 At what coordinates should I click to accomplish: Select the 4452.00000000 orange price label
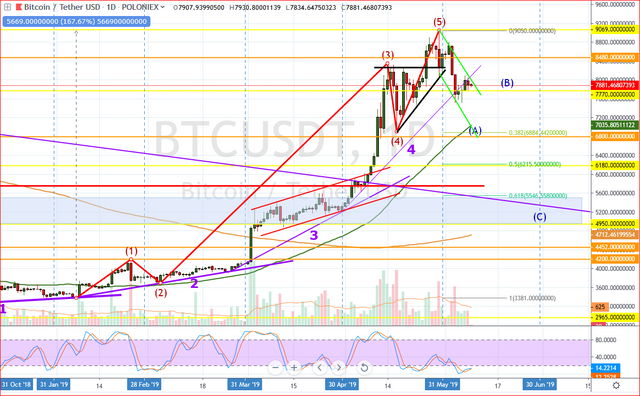pyautogui.click(x=615, y=247)
